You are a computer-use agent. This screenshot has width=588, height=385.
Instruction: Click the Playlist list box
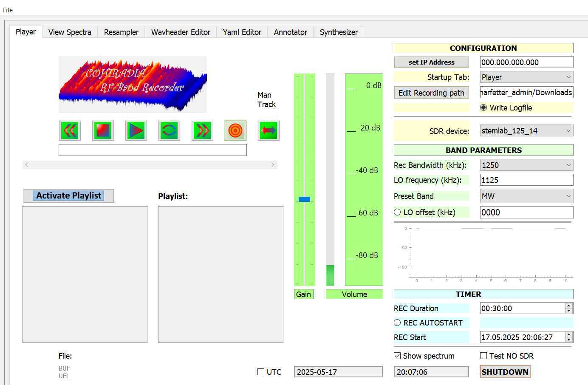point(220,275)
